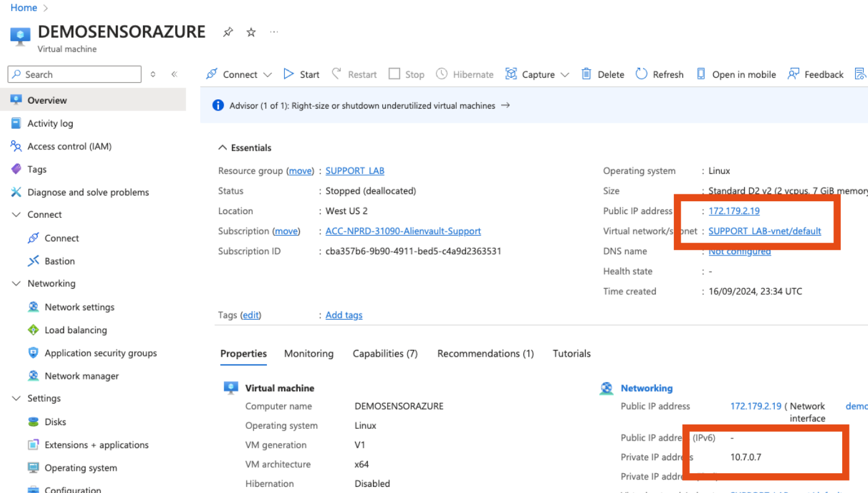Click the move link beside Resource group
Viewport: 868px width, 493px height.
coord(300,171)
